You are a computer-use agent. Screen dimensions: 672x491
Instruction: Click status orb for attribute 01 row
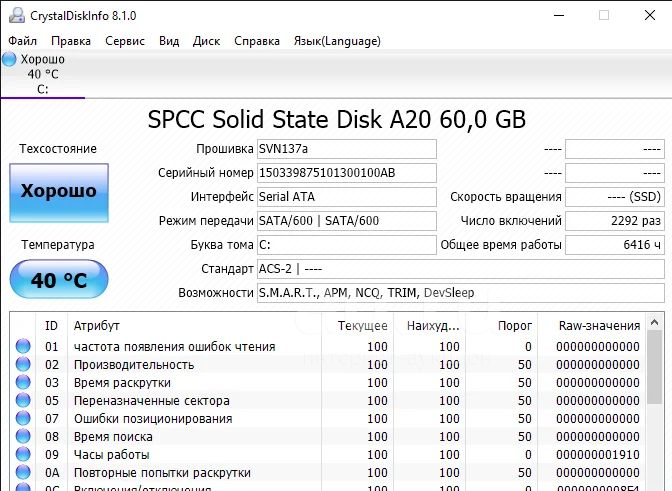pyautogui.click(x=23, y=346)
